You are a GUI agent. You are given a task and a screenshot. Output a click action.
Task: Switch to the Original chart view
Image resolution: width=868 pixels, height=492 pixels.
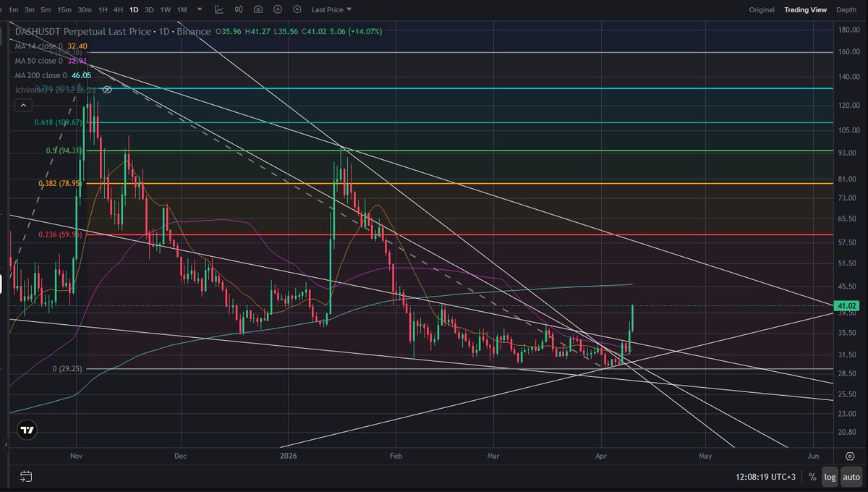762,10
